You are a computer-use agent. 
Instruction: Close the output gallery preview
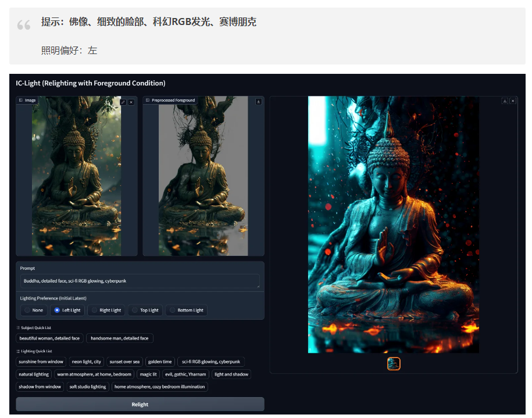pos(512,101)
